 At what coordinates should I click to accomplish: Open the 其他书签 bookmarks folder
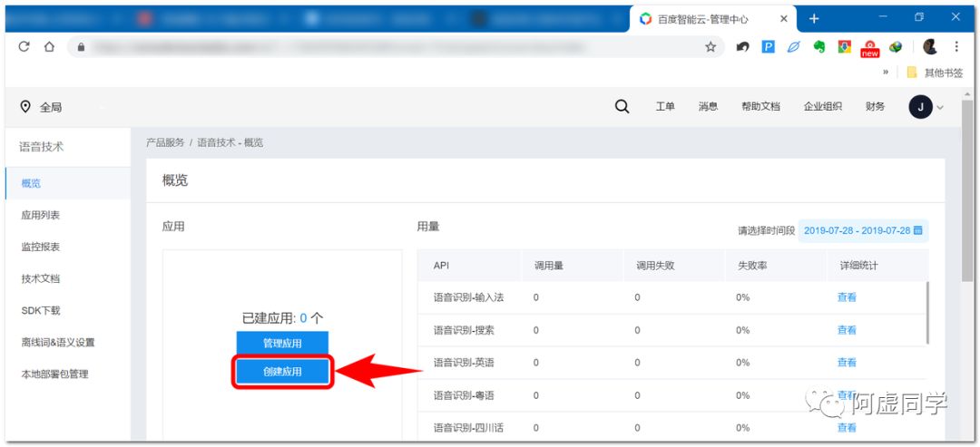[935, 73]
